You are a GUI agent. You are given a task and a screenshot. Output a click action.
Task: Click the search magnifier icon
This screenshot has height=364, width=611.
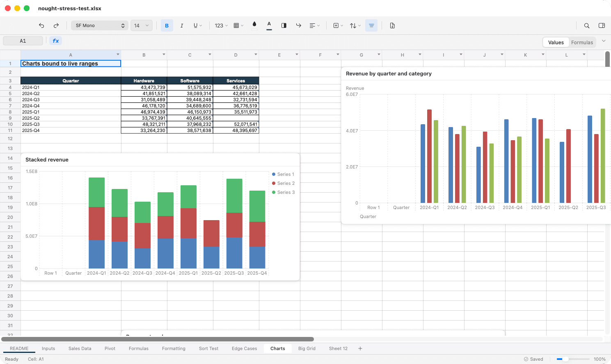[587, 25]
